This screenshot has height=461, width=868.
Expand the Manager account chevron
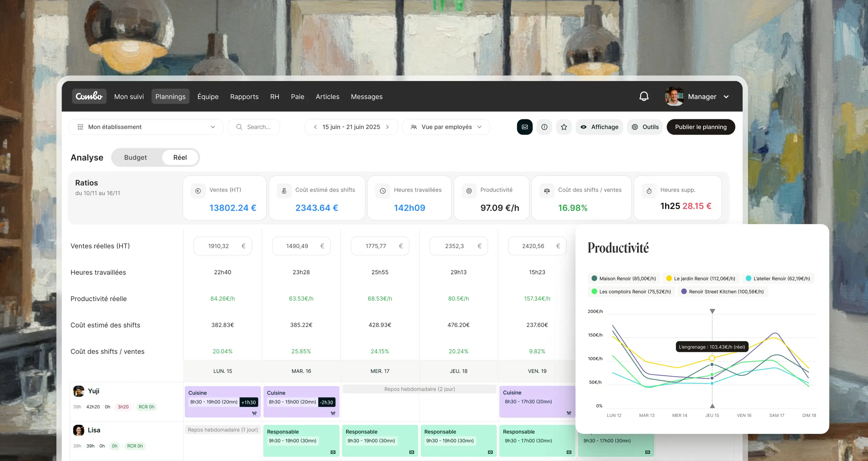(x=726, y=97)
